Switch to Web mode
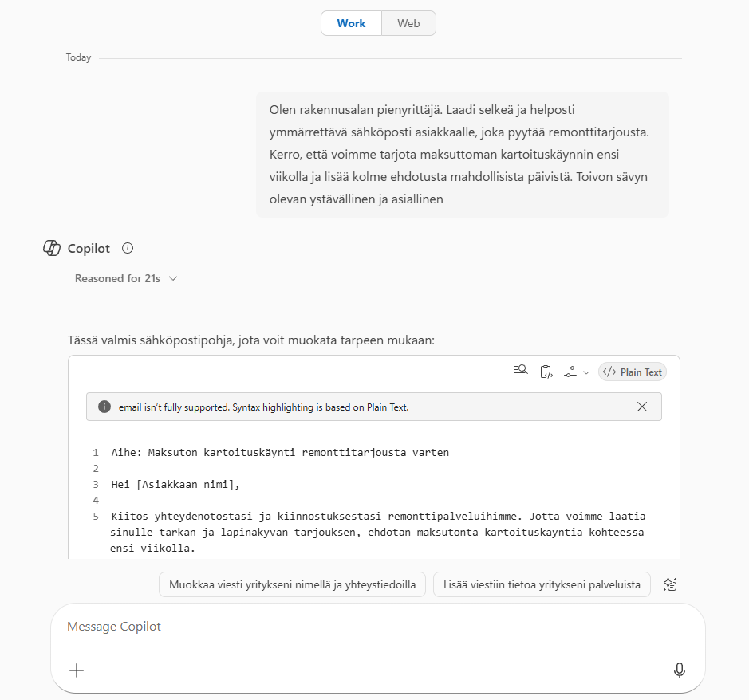 [408, 23]
